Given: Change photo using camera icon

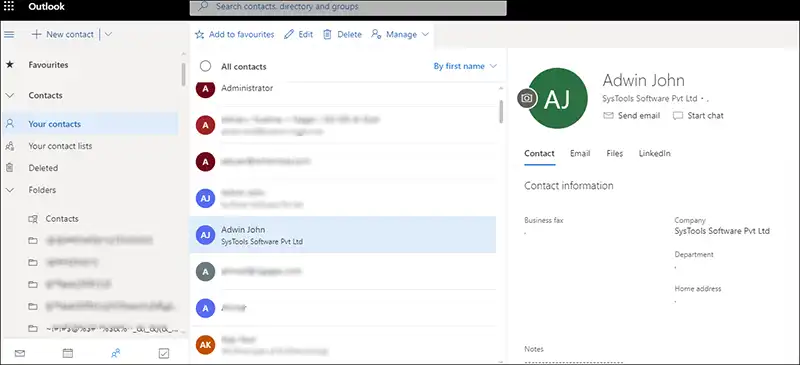Looking at the screenshot, I should point(527,98).
